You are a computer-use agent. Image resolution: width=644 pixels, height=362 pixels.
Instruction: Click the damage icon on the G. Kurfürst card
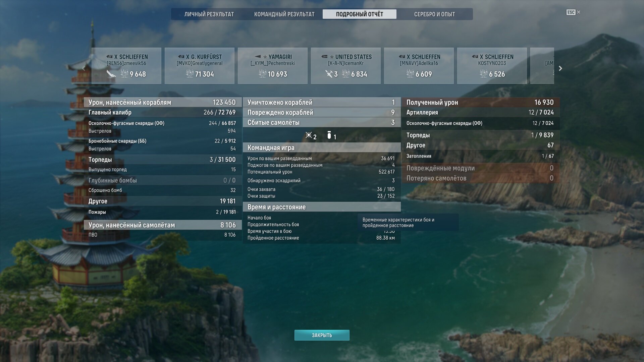click(x=190, y=74)
